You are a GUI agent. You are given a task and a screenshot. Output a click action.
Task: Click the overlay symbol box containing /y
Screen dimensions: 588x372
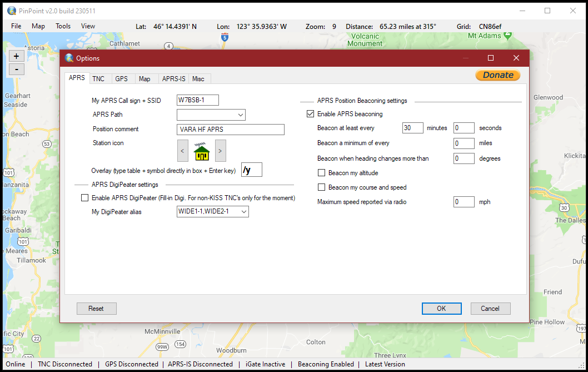[x=251, y=169]
